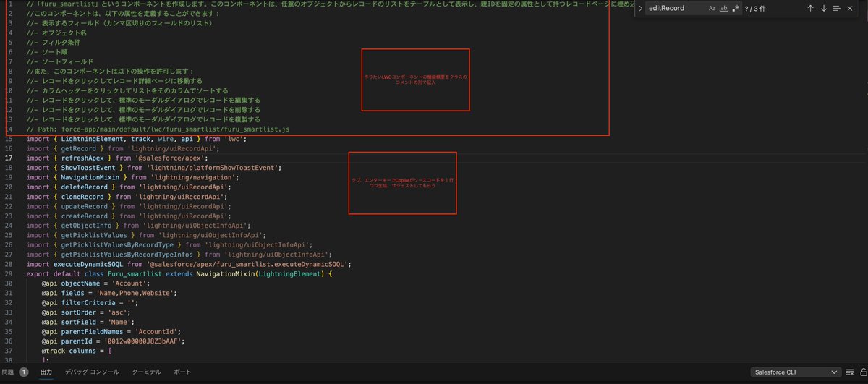Viewport: 868px width, 384px height.
Task: Close the find widget
Action: [851, 9]
